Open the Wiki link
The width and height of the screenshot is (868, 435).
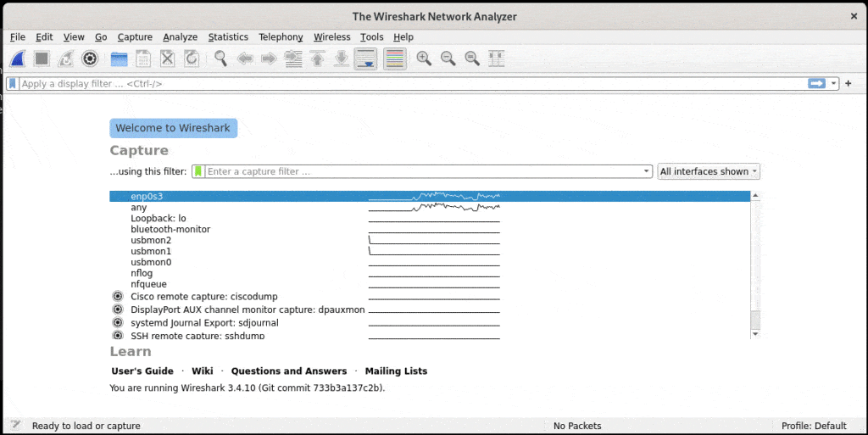coord(202,371)
